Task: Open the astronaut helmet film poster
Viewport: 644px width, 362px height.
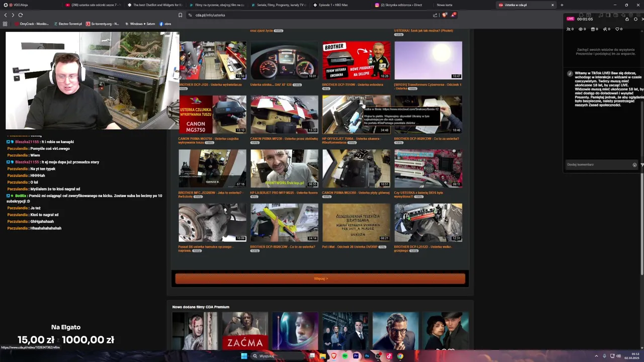Action: [x=295, y=331]
